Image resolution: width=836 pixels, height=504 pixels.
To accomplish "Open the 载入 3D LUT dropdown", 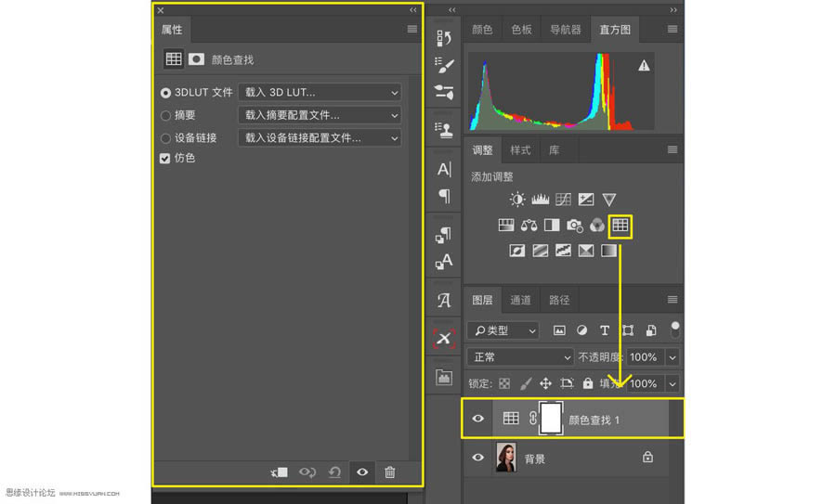I will pos(320,93).
